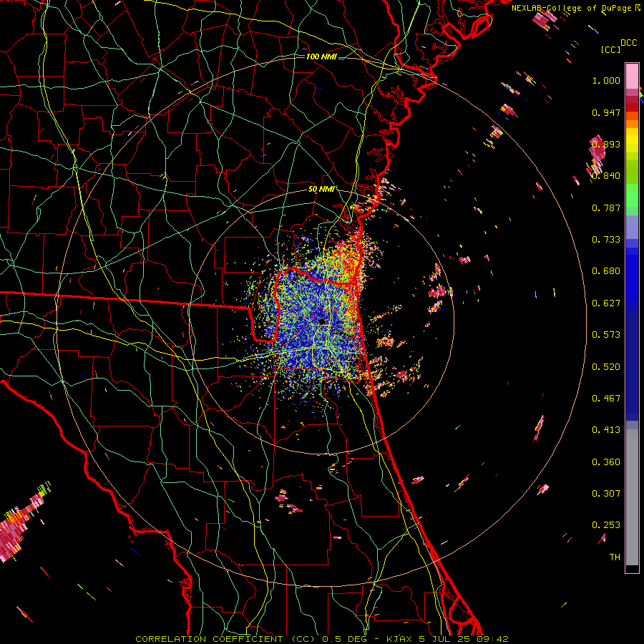
Task: Click the 1.000 value on the color scale
Action: click(x=606, y=80)
